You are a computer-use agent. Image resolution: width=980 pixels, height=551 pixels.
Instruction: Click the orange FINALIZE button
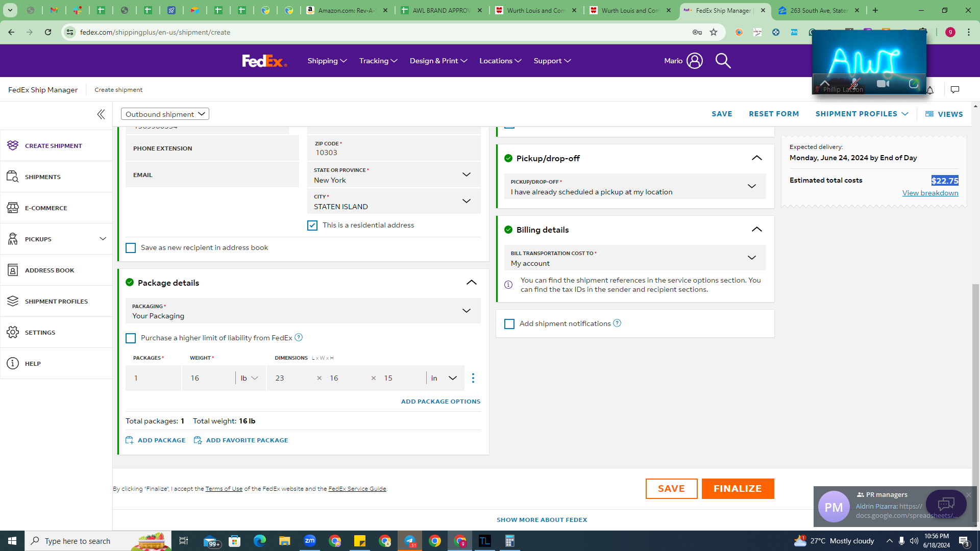(738, 489)
